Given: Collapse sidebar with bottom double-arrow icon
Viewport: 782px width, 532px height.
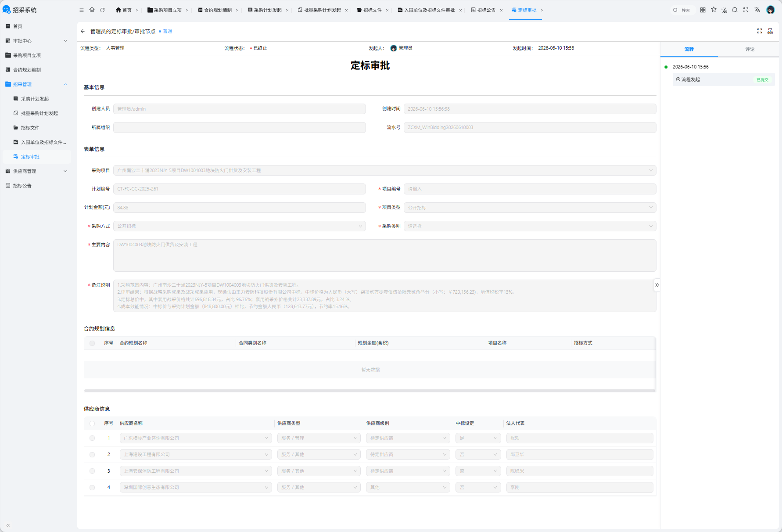Looking at the screenshot, I should click(8, 525).
